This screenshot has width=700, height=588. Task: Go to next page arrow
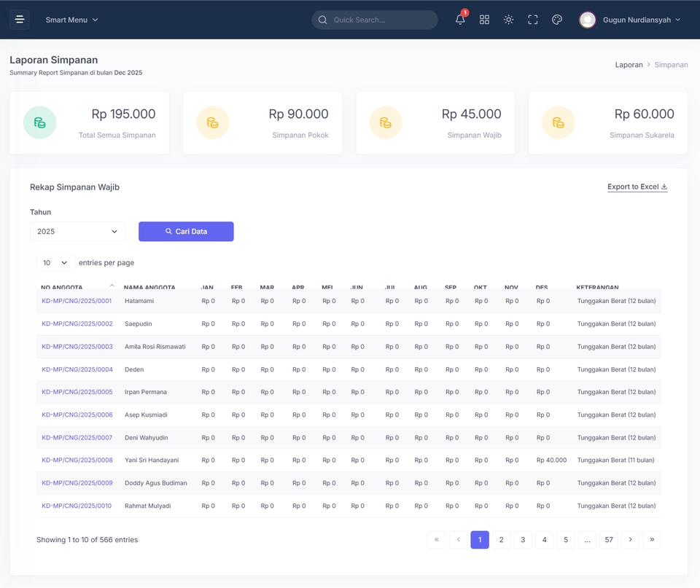click(630, 540)
